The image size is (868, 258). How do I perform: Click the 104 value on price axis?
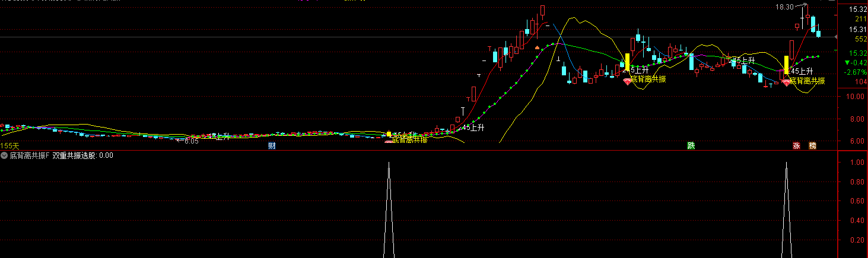[x=861, y=82]
